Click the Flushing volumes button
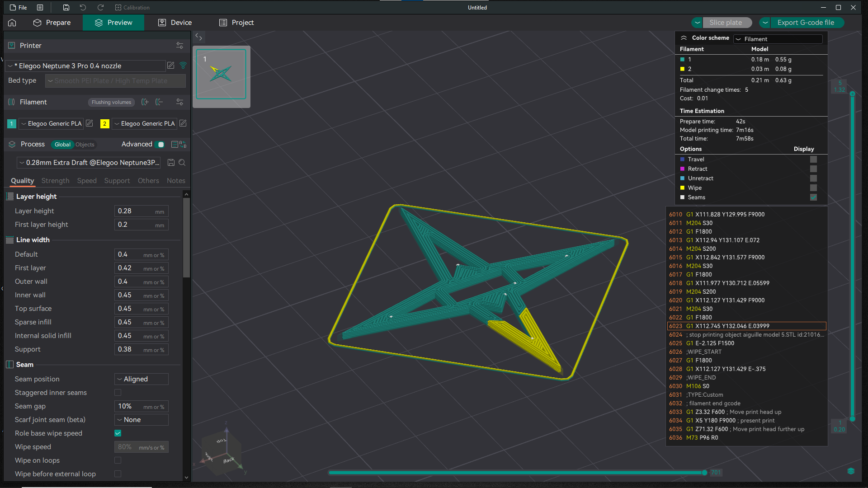 point(111,102)
